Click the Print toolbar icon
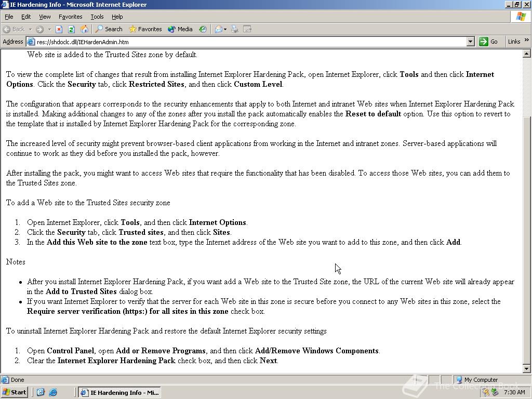The width and height of the screenshot is (532, 399). (x=234, y=29)
